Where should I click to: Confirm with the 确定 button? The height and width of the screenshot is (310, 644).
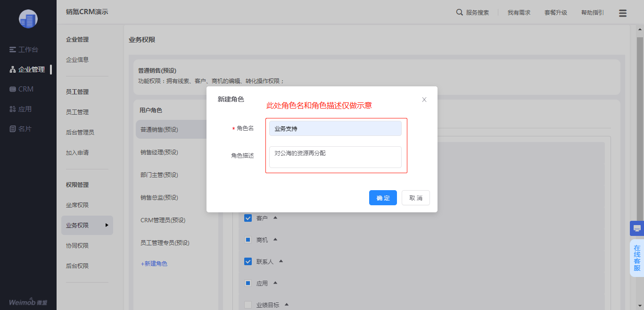click(383, 198)
